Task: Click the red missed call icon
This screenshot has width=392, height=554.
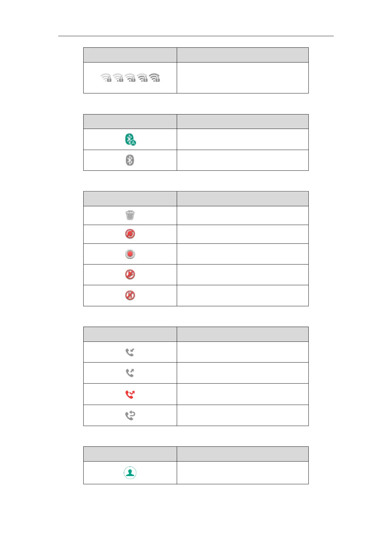Action: [x=130, y=394]
